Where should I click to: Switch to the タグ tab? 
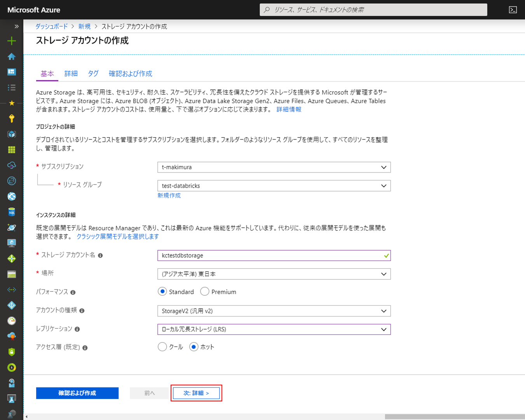93,73
